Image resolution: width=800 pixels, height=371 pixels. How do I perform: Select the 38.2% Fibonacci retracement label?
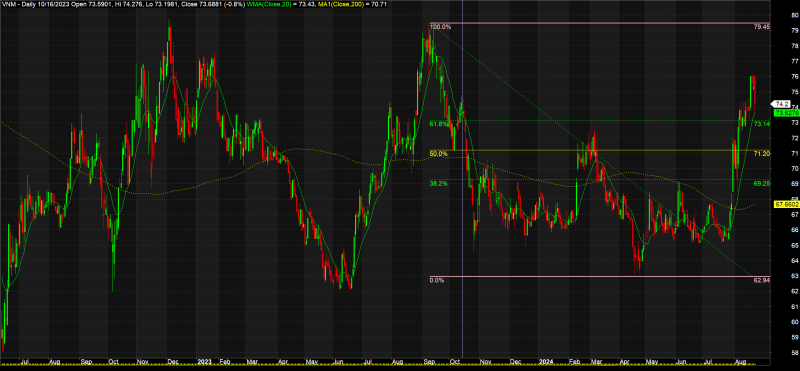[x=438, y=183]
